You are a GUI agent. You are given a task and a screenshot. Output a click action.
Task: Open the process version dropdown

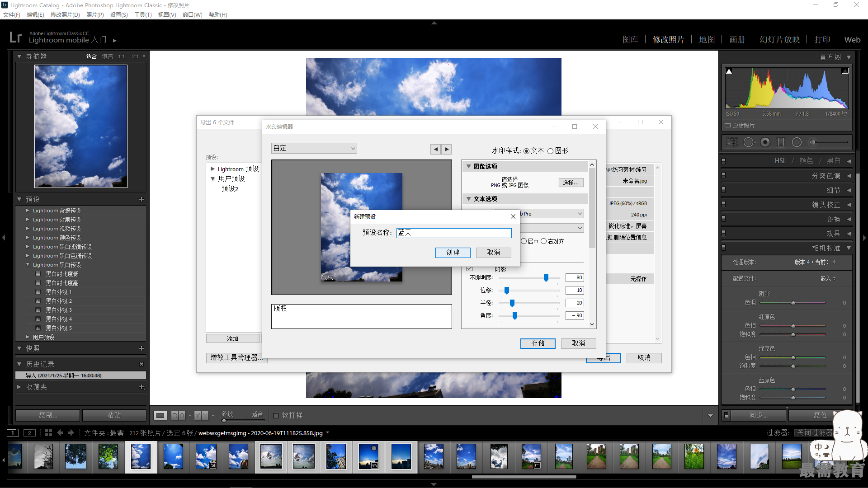(815, 262)
